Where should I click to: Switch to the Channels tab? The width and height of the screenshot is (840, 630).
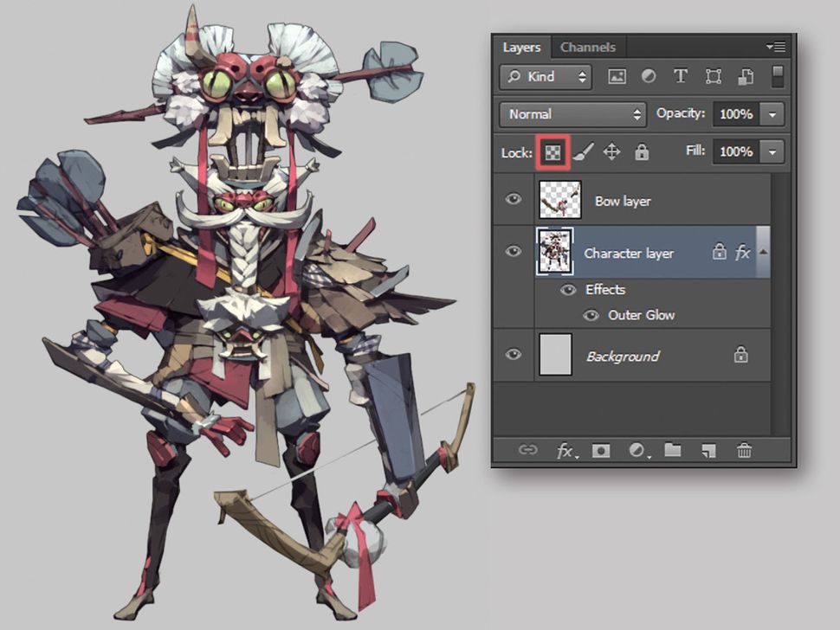point(589,48)
